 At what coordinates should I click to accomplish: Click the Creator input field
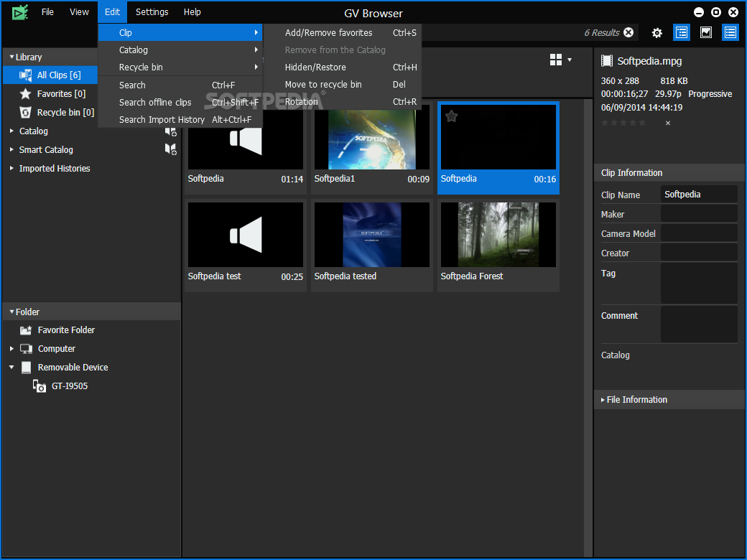tap(699, 253)
